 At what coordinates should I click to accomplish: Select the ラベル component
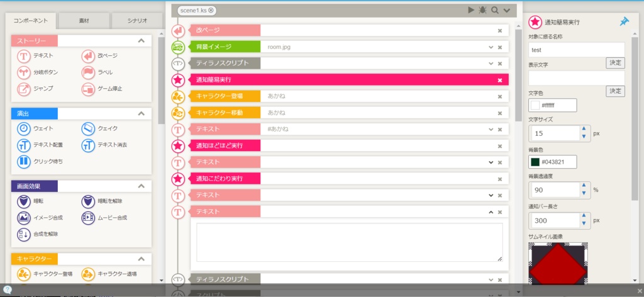coord(97,72)
